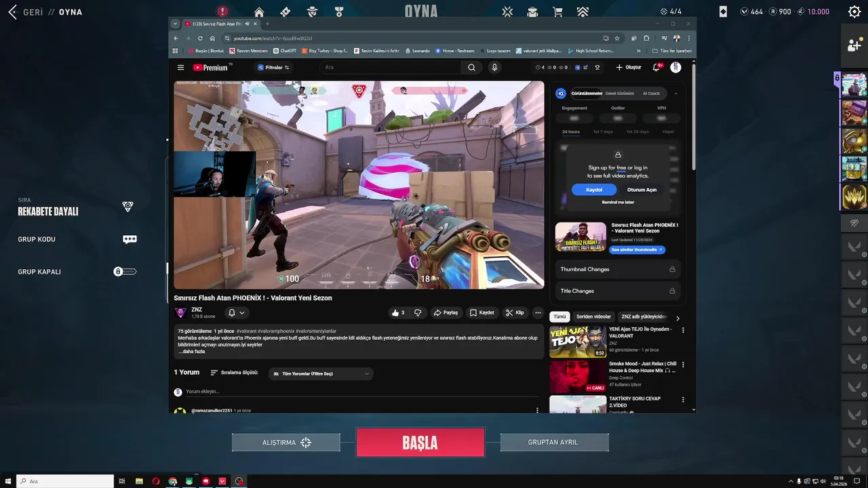Select 24 hours analytics tab
The width and height of the screenshot is (868, 488).
[x=571, y=131]
